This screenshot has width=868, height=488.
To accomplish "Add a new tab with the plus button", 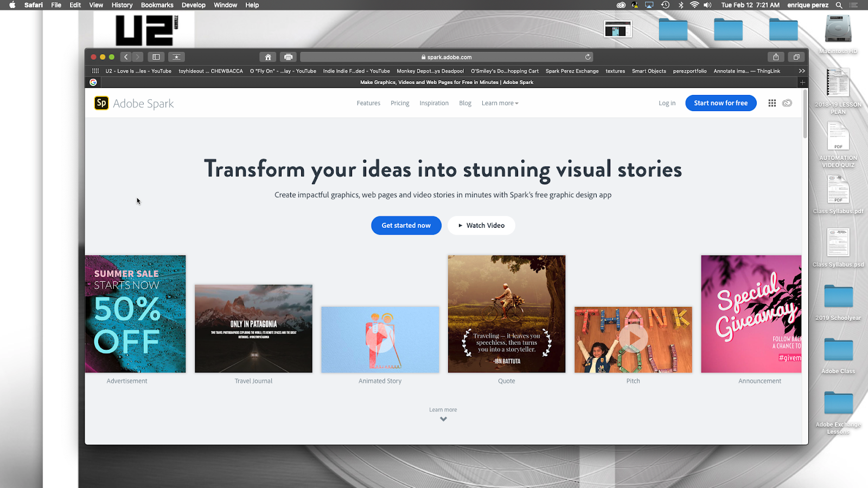I will (802, 82).
